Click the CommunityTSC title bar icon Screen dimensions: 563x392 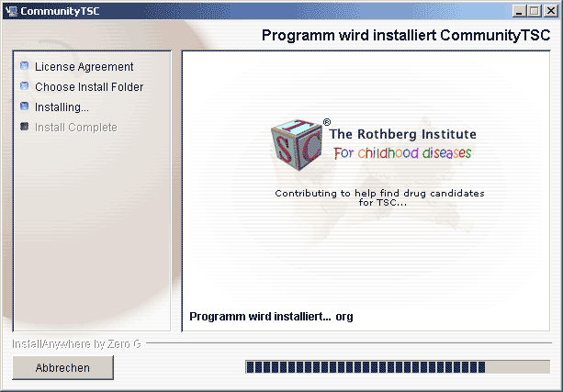point(11,11)
